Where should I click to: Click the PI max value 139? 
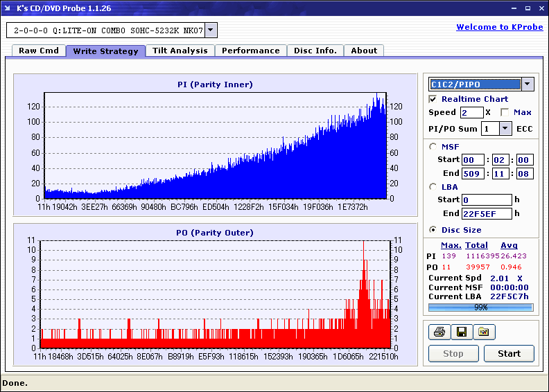click(x=448, y=256)
